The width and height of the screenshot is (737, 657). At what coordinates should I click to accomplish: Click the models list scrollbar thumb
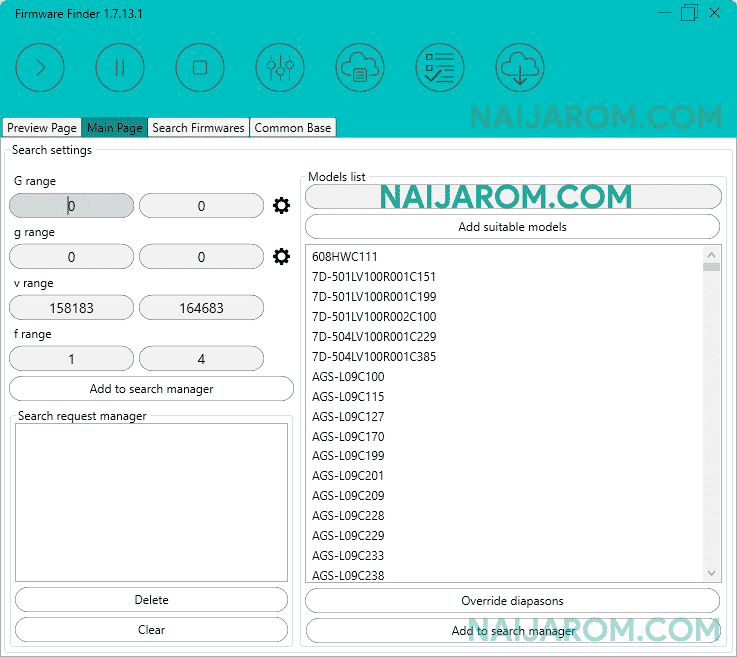pyautogui.click(x=712, y=267)
